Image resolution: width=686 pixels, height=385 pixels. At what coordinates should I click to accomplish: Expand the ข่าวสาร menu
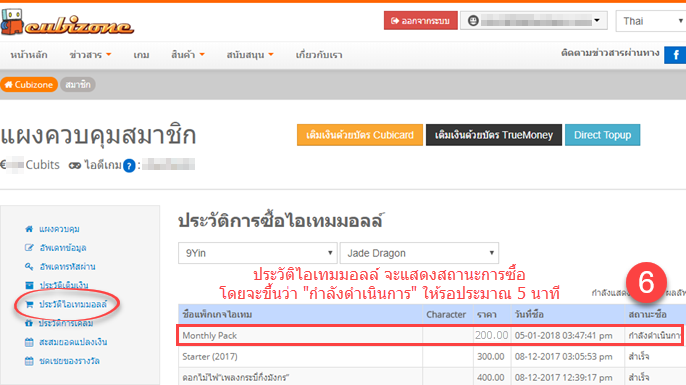(x=90, y=55)
